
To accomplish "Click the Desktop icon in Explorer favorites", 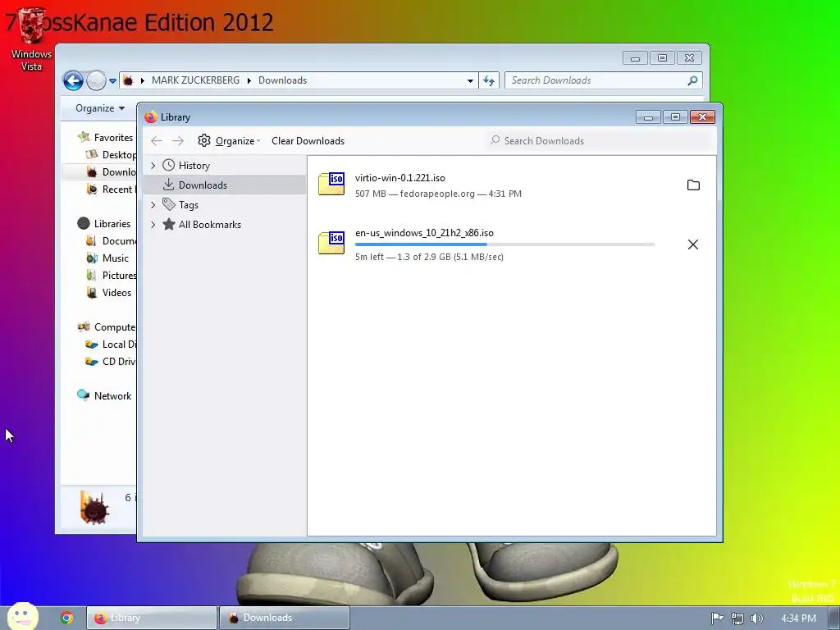I will pos(92,154).
